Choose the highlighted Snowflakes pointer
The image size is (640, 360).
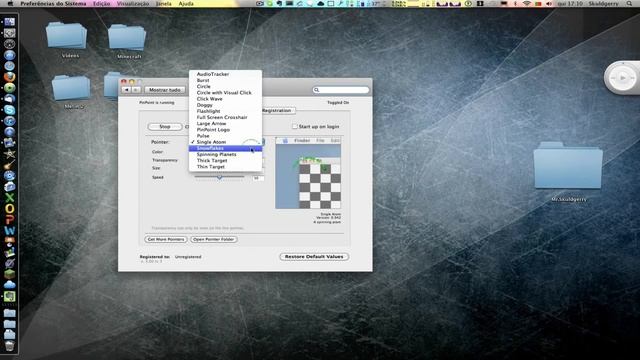point(225,148)
